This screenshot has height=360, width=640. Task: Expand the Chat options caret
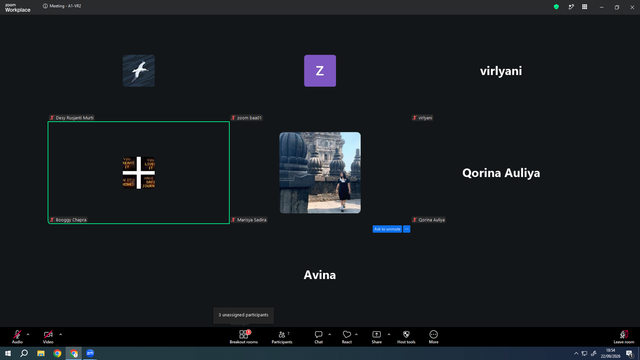tap(329, 334)
